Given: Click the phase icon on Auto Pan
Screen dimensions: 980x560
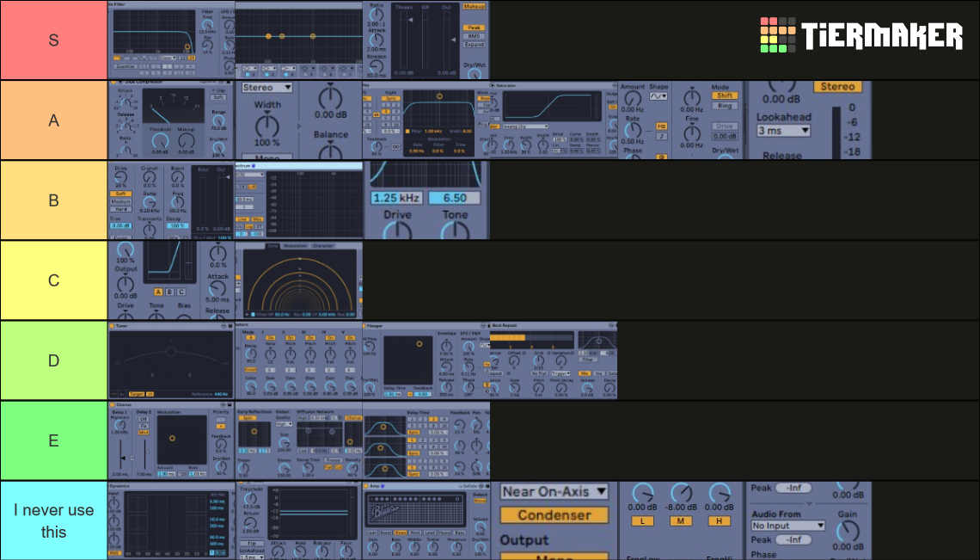Looking at the screenshot, I should pyautogui.click(x=663, y=157).
